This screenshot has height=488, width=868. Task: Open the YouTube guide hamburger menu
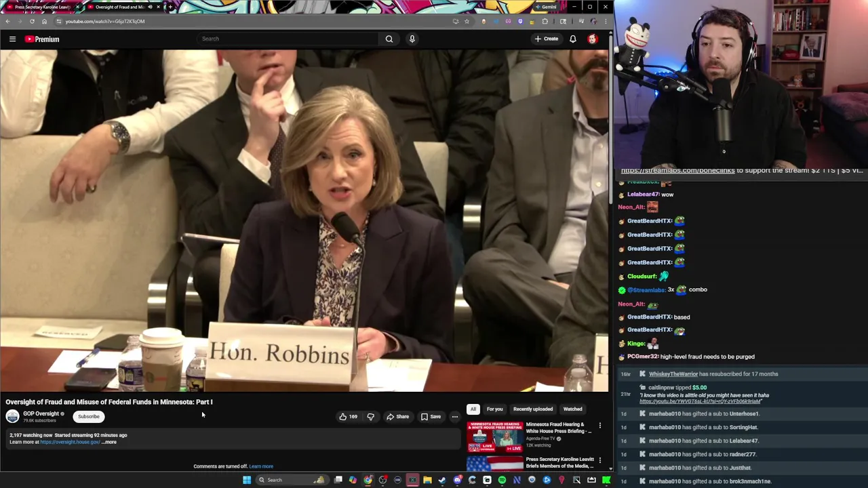(12, 39)
